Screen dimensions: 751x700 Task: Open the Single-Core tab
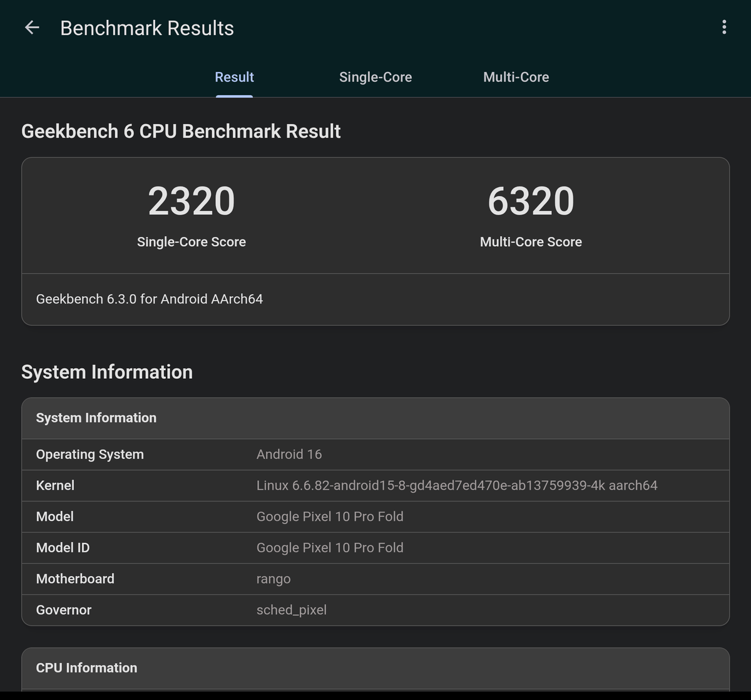[x=375, y=77]
